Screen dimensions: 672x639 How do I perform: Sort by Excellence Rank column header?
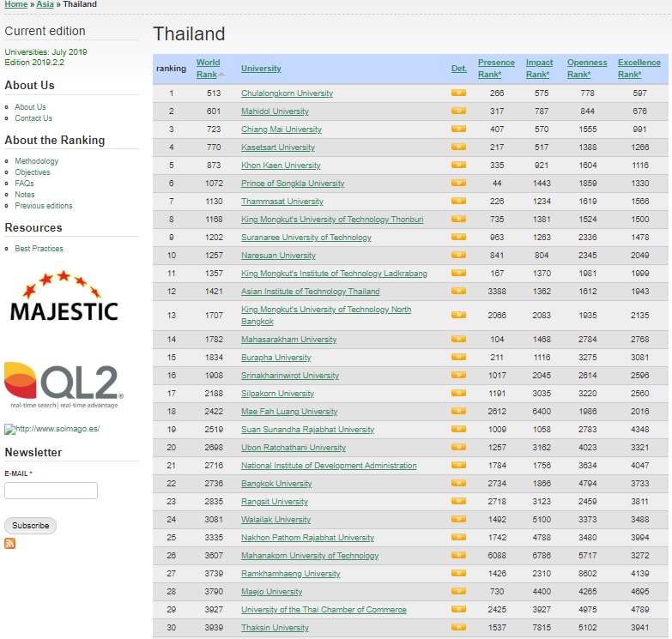(x=639, y=69)
